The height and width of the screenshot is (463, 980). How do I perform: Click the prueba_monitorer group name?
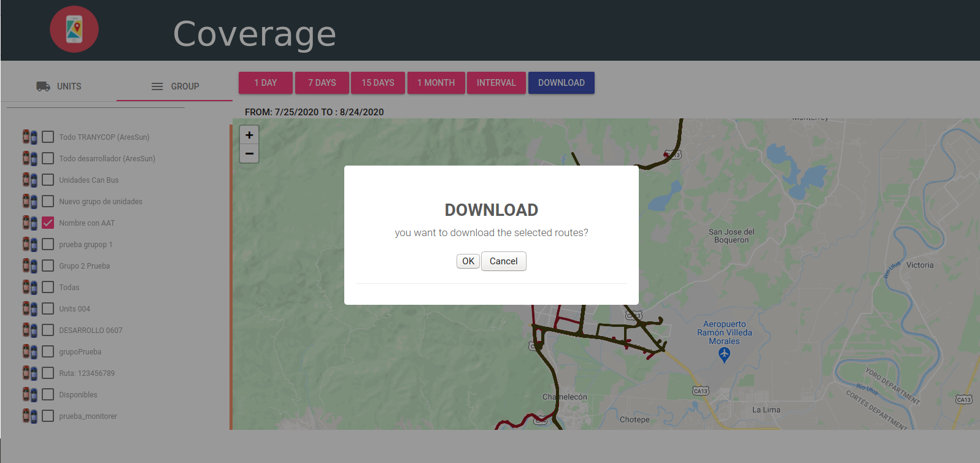[x=88, y=416]
